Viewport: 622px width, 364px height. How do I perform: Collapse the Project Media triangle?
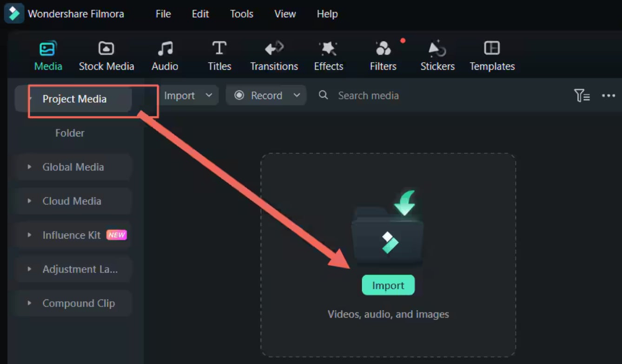click(30, 99)
